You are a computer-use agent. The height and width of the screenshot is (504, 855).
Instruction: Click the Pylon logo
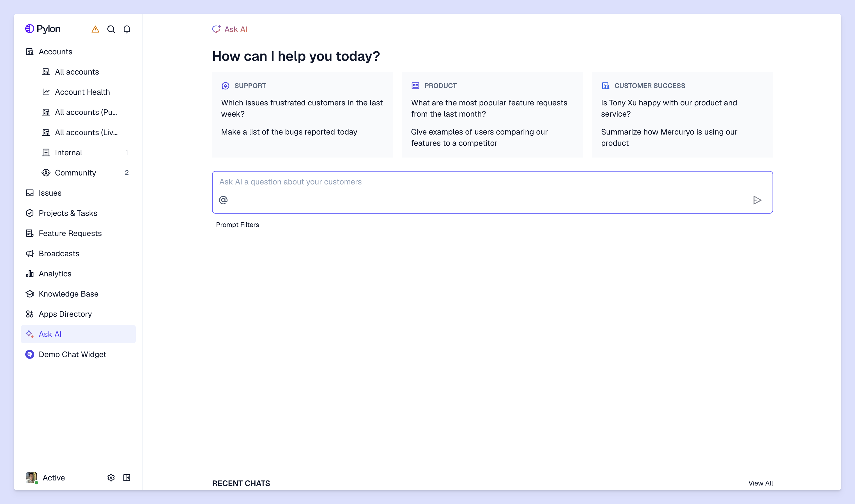point(43,29)
